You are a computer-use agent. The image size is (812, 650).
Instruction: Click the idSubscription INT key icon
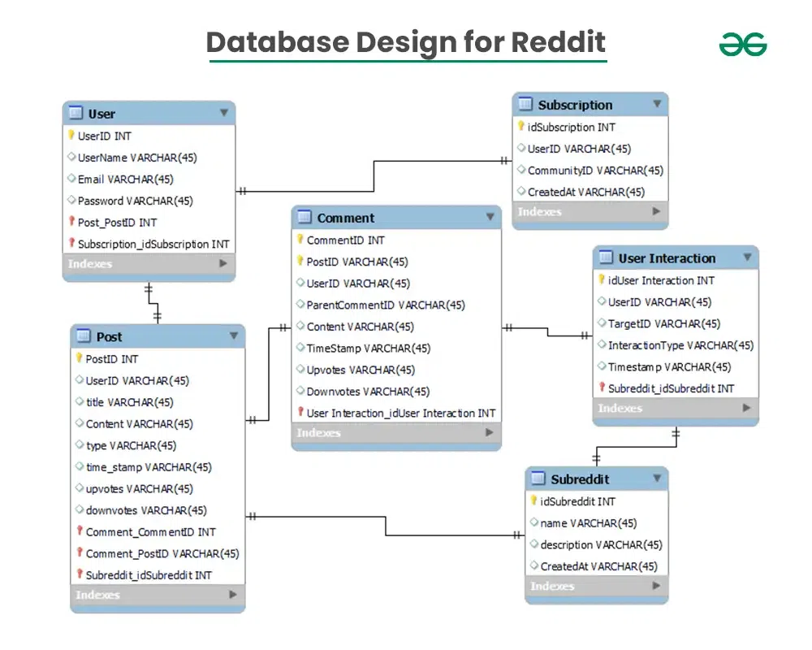521,126
